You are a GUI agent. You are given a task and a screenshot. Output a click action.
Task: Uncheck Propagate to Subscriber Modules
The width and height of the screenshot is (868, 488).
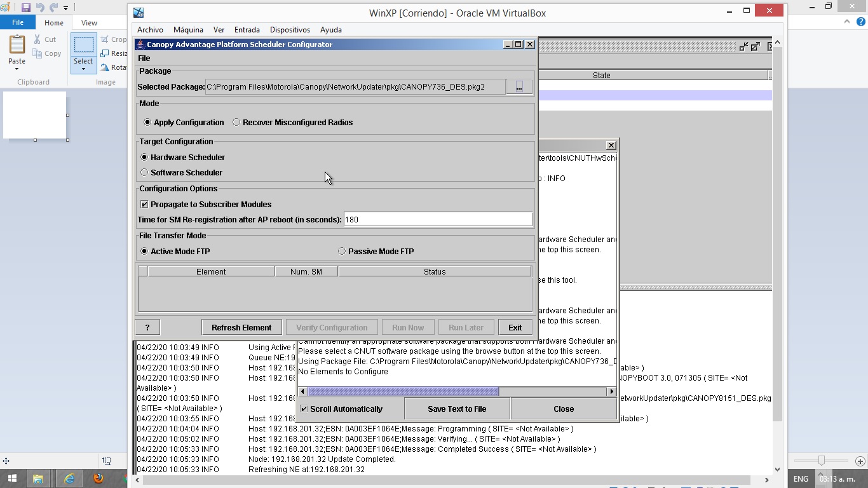144,205
